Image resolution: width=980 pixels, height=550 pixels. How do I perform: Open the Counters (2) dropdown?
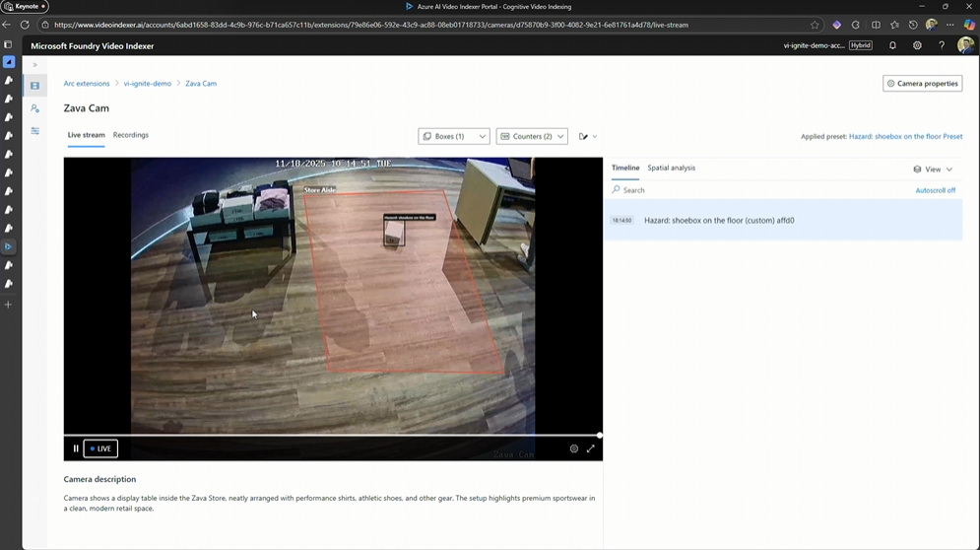pyautogui.click(x=532, y=136)
